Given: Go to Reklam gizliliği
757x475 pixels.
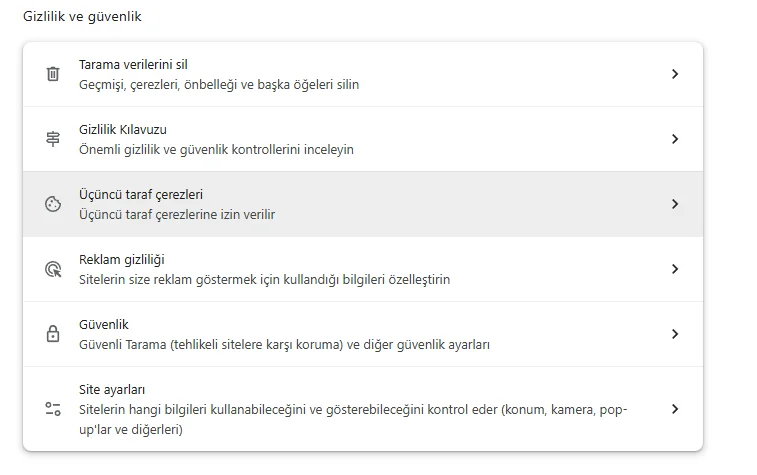Looking at the screenshot, I should (x=121, y=260).
